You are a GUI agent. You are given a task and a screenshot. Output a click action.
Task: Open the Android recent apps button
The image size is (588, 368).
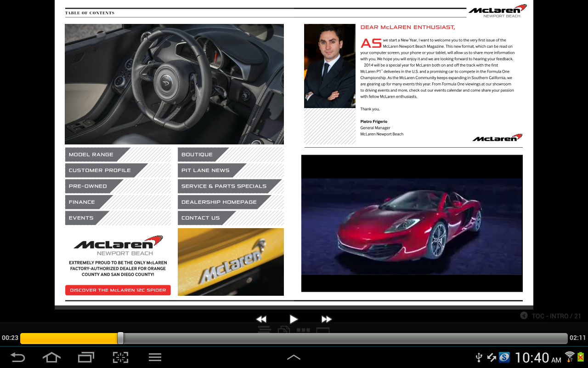pos(86,357)
